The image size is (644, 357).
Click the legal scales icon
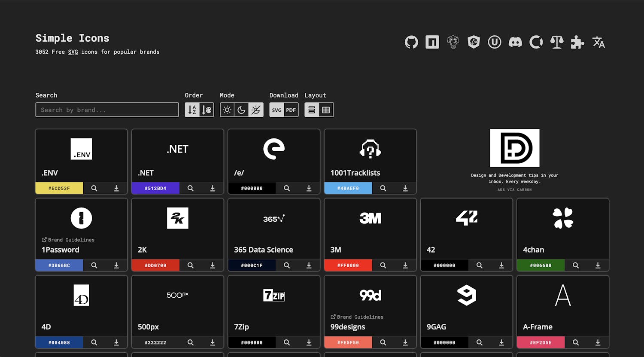coord(557,42)
